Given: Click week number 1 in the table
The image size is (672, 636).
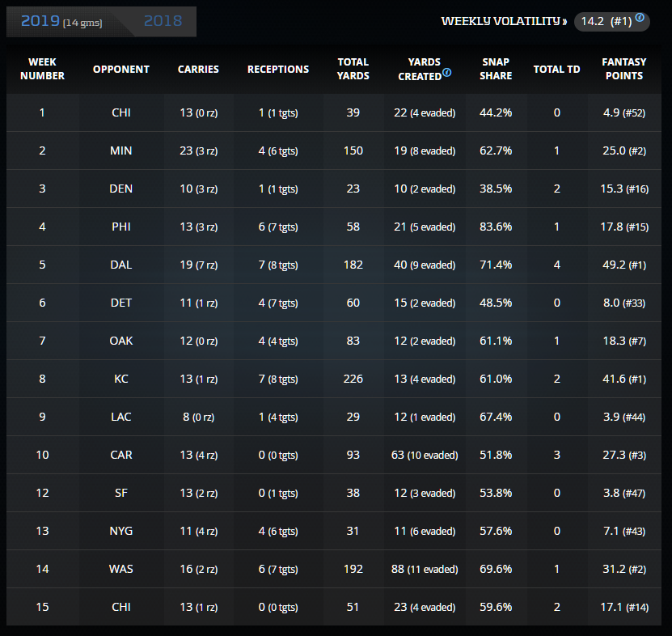Looking at the screenshot, I should [x=42, y=112].
